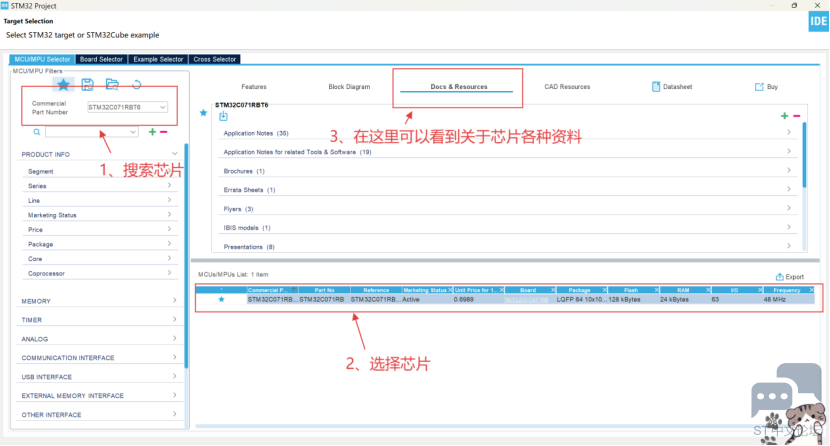This screenshot has height=446, width=830.
Task: Expand the Marketing Status filter
Action: [x=169, y=215]
